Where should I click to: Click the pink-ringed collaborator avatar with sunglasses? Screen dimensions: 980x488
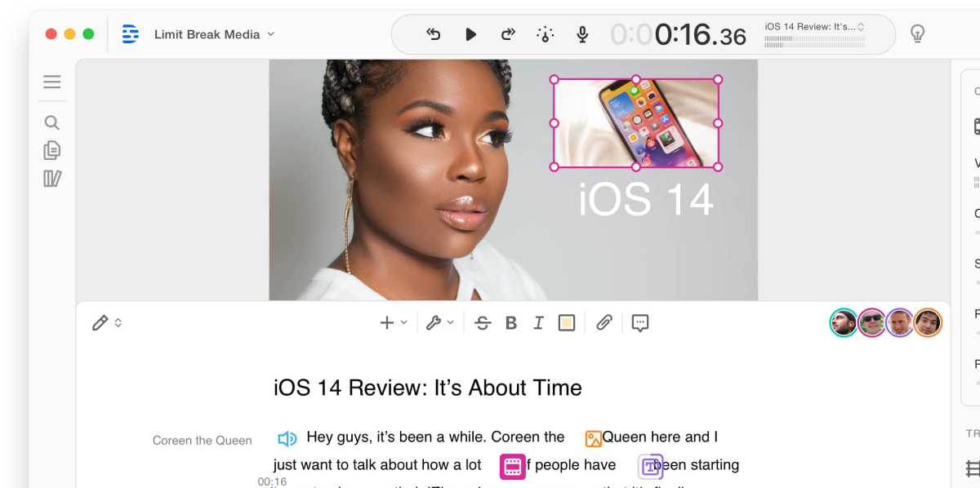(871, 323)
